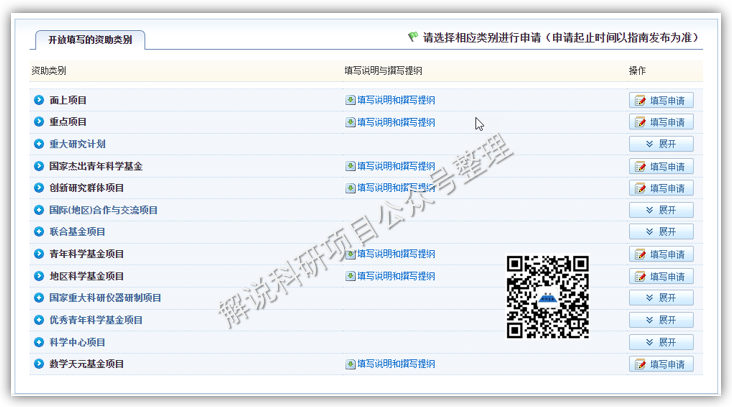Click the arrow icon beside 创新研究群体项目
This screenshot has height=407, width=732.
pyautogui.click(x=39, y=188)
